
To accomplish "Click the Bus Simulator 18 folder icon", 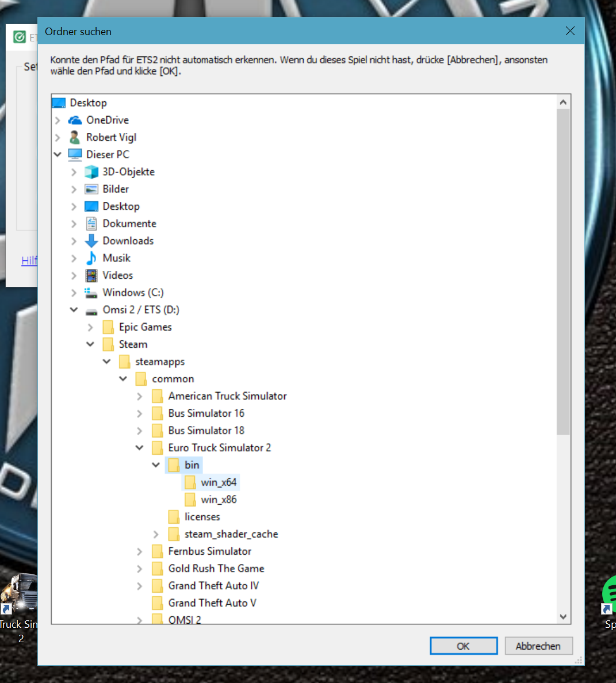I will click(157, 431).
